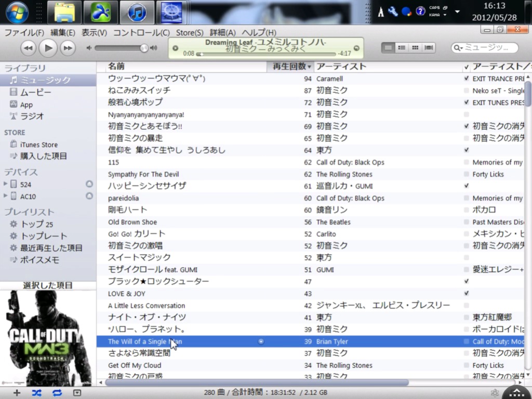Eject the 524 device

tap(89, 184)
